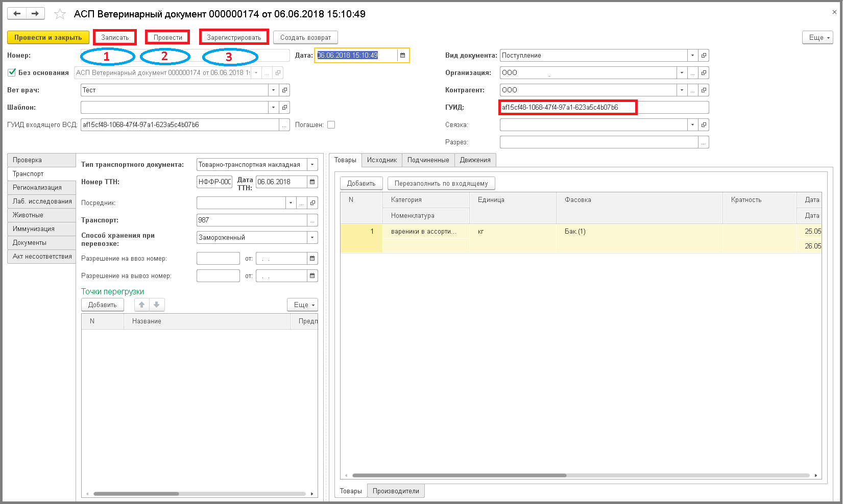Click Перезаполнить по входящему button
The image size is (843, 504).
441,183
